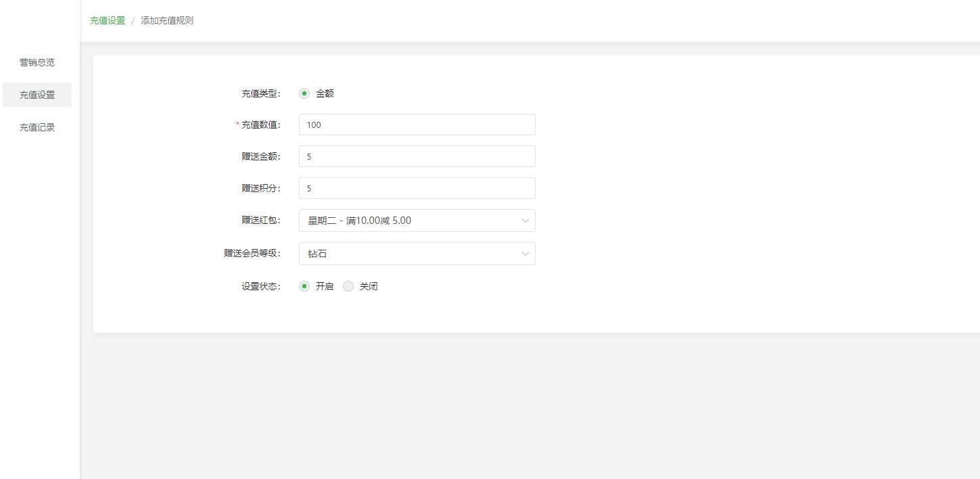
Task: Open the 赠送红包 select box showing 星期二
Action: coord(409,221)
